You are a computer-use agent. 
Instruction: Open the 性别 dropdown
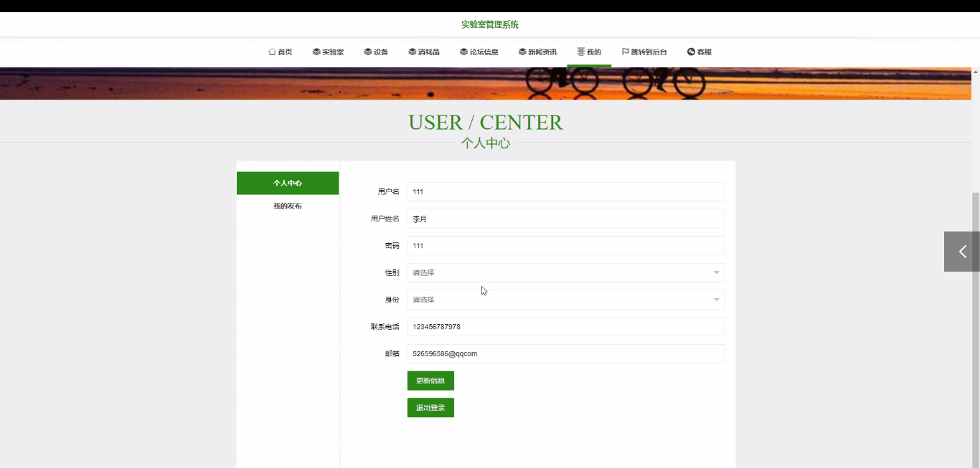[x=565, y=272]
